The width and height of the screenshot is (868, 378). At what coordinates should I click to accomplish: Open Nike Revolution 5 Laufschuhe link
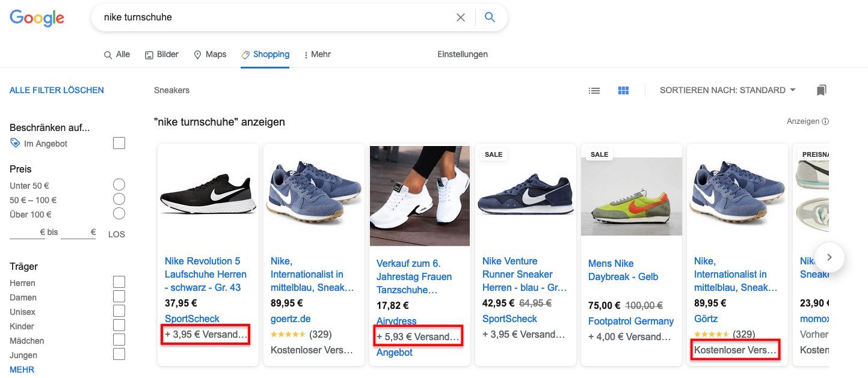(x=206, y=274)
